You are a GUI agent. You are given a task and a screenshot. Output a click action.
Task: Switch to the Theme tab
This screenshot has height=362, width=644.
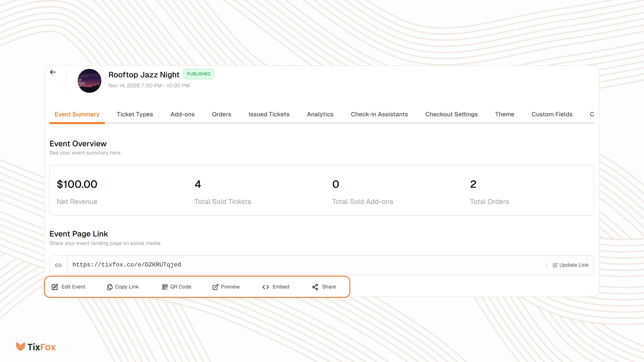click(504, 114)
